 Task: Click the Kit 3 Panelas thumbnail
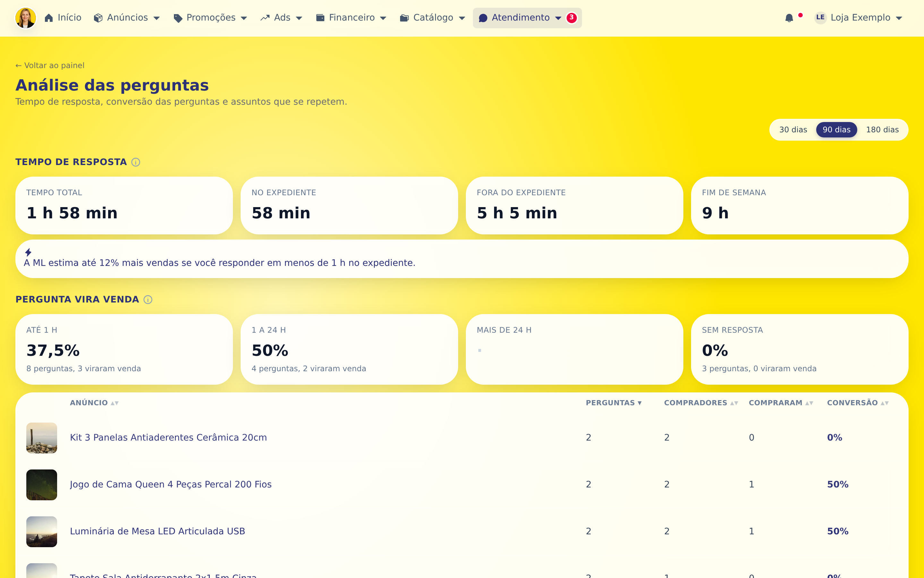point(42,438)
